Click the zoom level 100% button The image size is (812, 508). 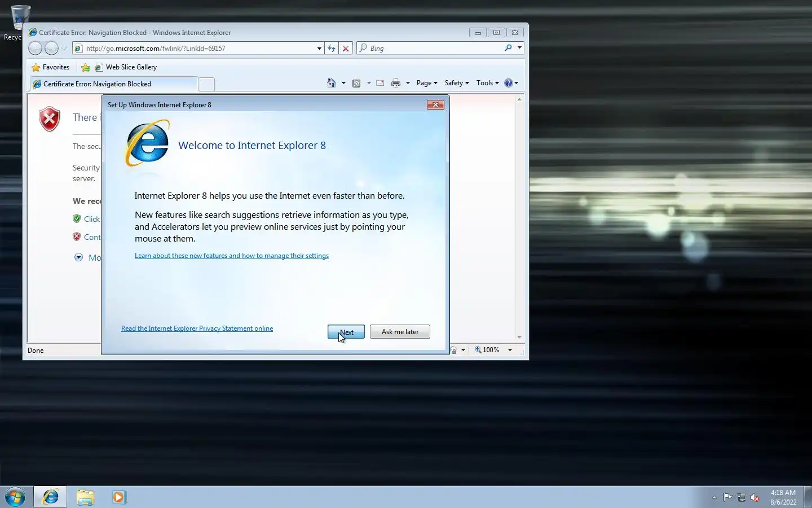coord(487,350)
